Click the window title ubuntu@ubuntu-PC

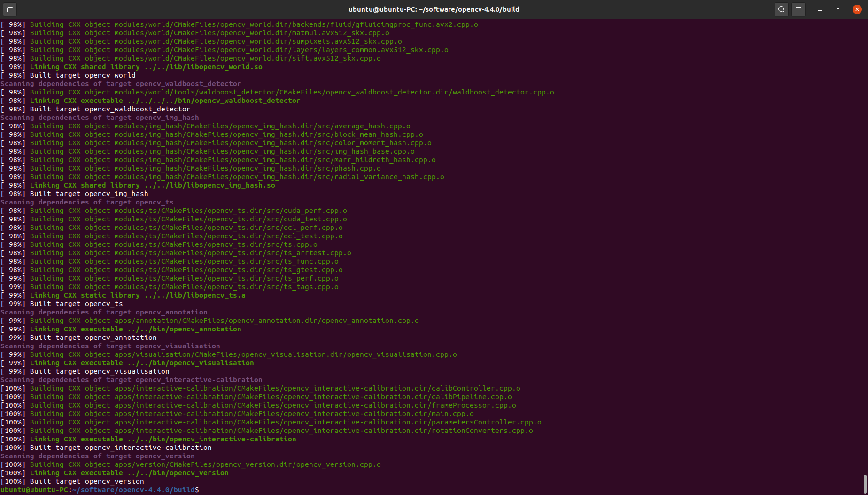(434, 9)
